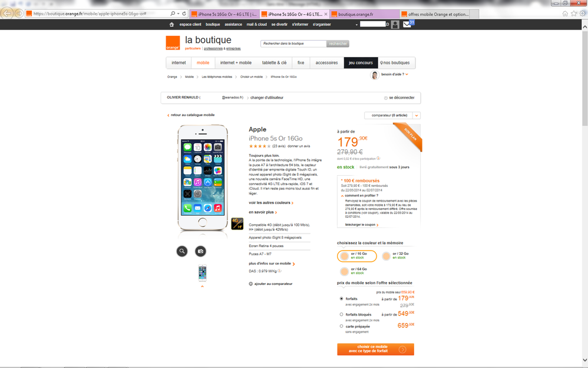Viewport: 588px width, 368px height.
Task: Click Les téléphones mobiles breadcrumb
Action: pos(217,77)
